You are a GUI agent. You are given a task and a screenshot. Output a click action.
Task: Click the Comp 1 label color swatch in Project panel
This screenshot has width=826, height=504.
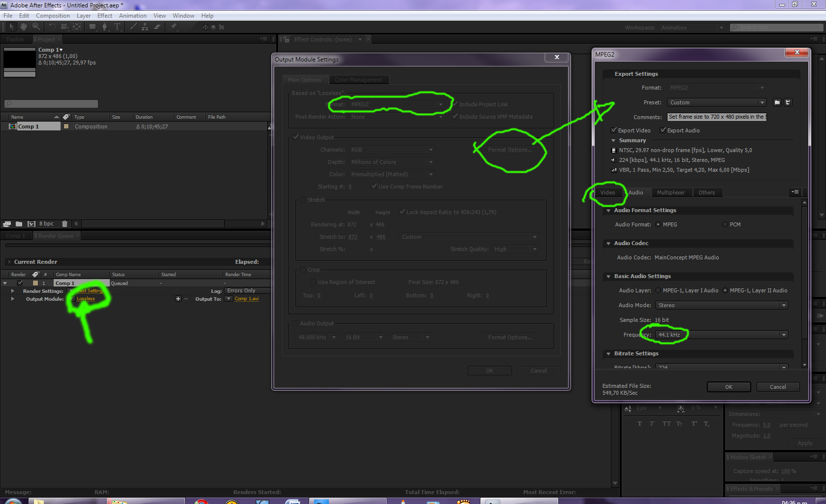click(66, 126)
